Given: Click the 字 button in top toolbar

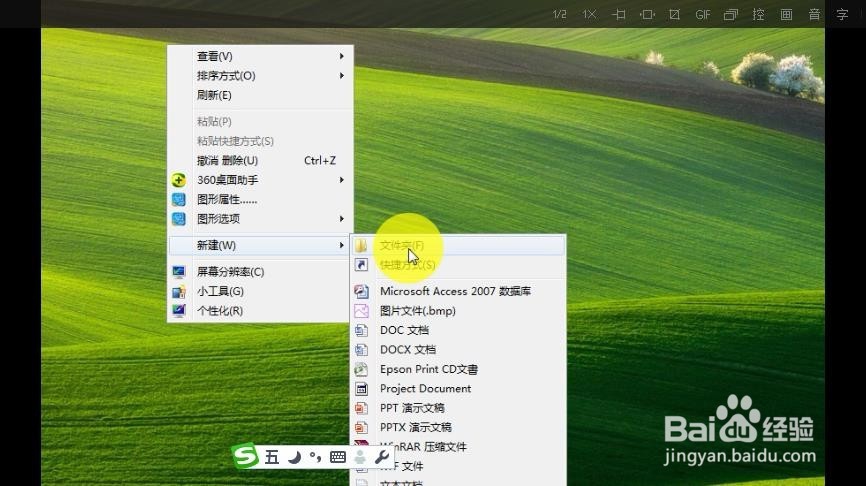Looking at the screenshot, I should coord(842,14).
